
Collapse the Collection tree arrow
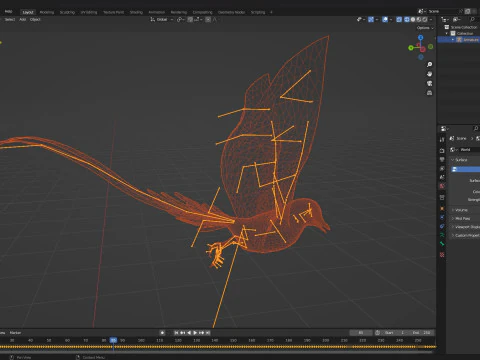pos(447,33)
